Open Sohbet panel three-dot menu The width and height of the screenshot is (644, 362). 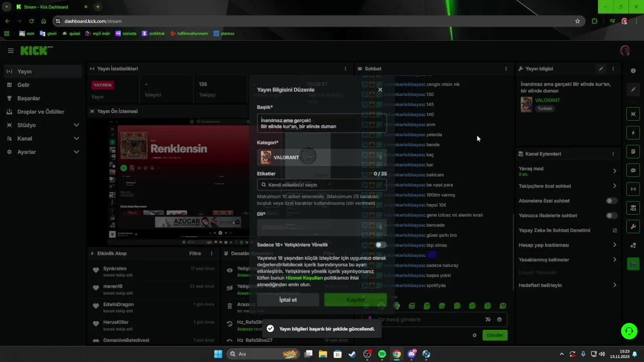pyautogui.click(x=506, y=69)
